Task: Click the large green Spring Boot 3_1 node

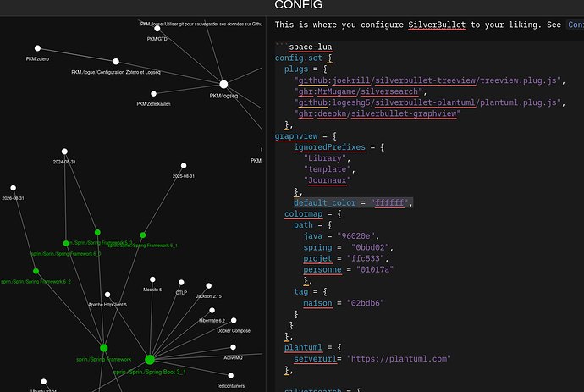Action: tap(150, 360)
